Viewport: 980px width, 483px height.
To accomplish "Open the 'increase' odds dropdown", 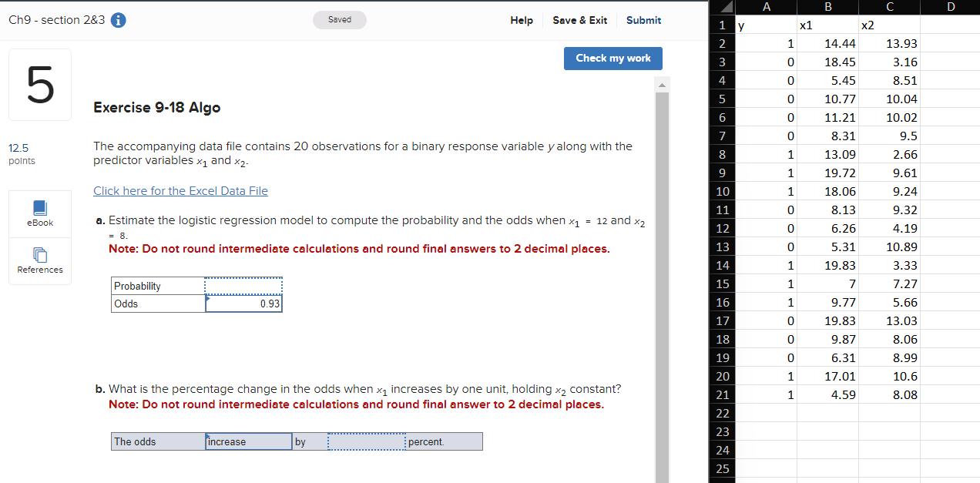I will coord(248,441).
